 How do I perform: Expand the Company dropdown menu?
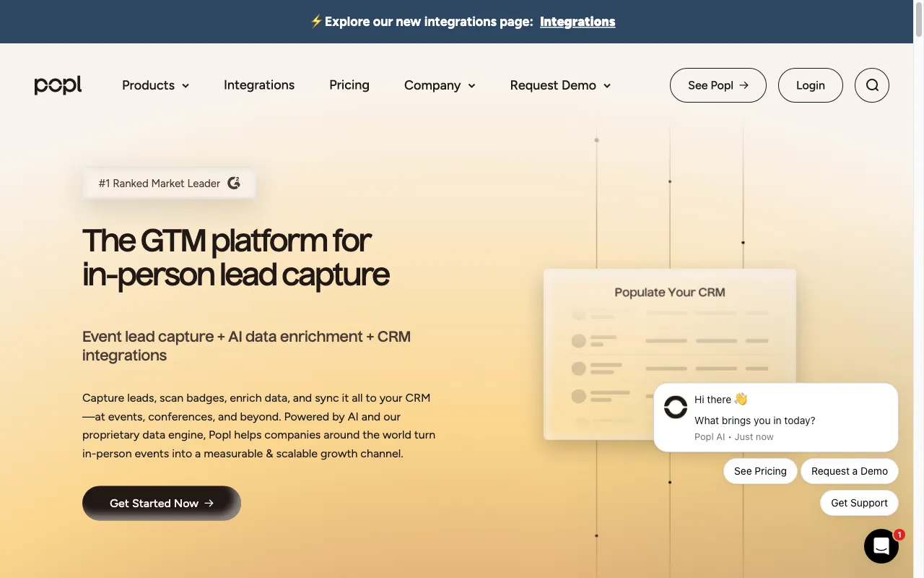click(x=440, y=85)
